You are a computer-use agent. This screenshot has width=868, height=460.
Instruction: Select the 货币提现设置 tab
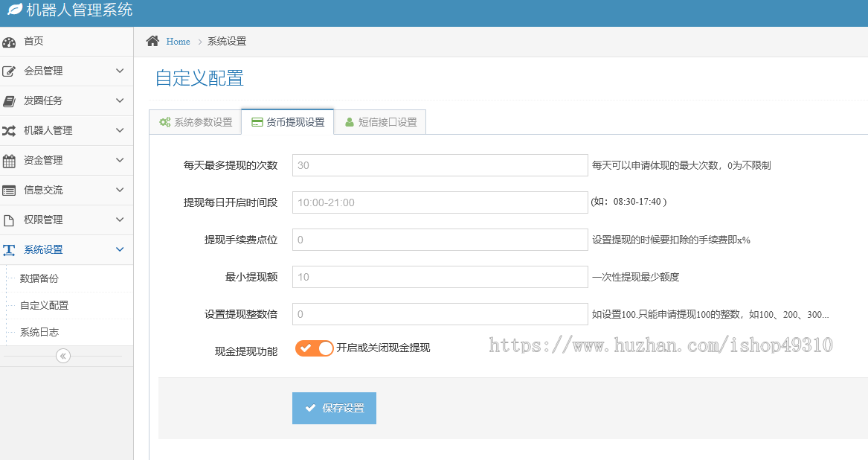point(287,122)
